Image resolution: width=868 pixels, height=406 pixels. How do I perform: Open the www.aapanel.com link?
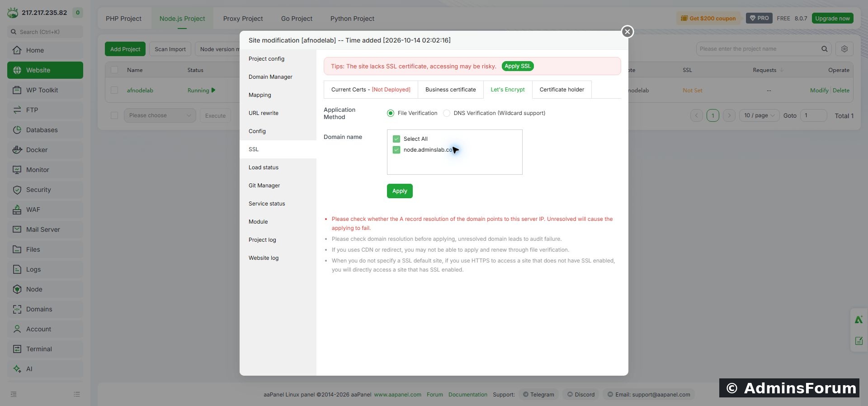click(397, 395)
